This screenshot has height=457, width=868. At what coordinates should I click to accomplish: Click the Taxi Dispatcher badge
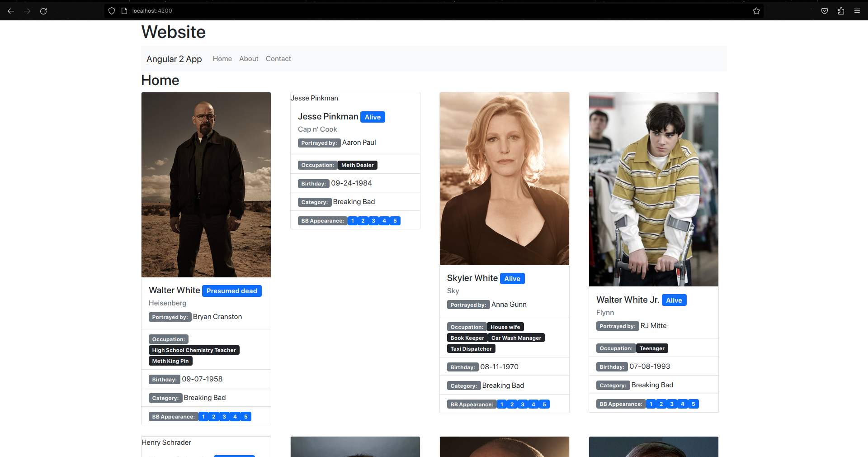471,349
